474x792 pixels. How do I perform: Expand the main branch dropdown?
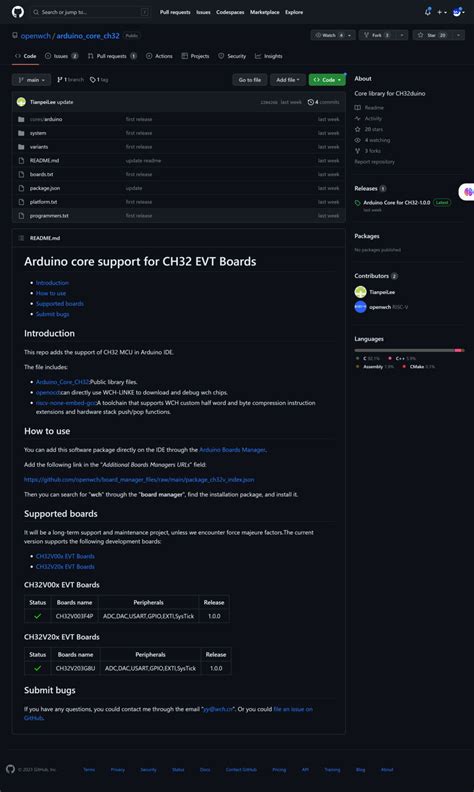click(31, 80)
